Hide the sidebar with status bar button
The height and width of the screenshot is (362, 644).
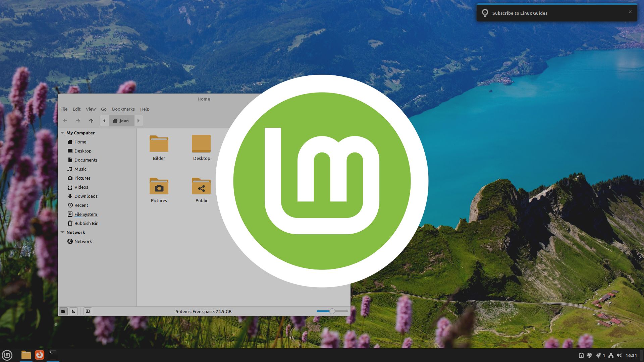pyautogui.click(x=88, y=311)
